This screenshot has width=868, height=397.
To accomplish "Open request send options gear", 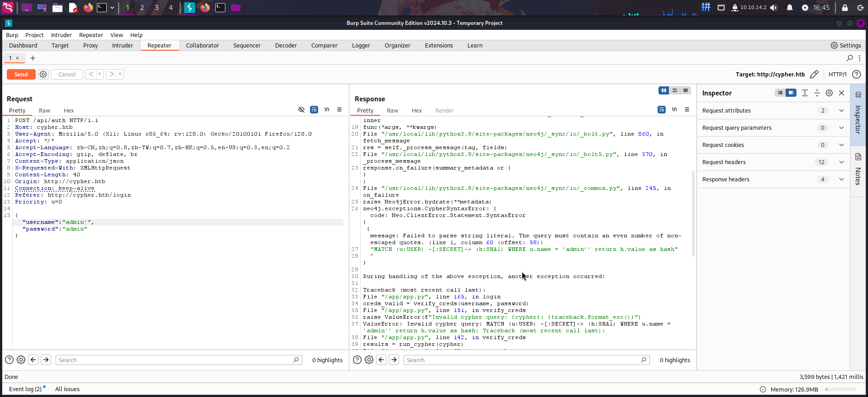I will click(x=43, y=74).
